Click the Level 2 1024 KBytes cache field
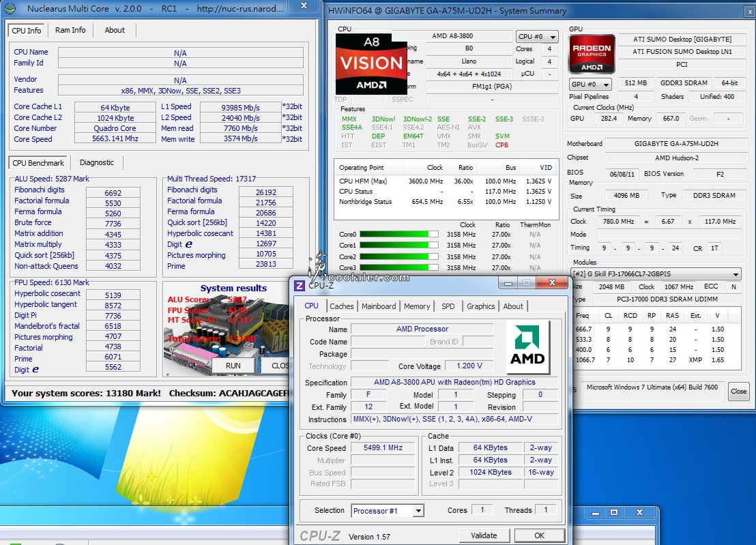Screen dimensions: 756x545 pos(491,472)
